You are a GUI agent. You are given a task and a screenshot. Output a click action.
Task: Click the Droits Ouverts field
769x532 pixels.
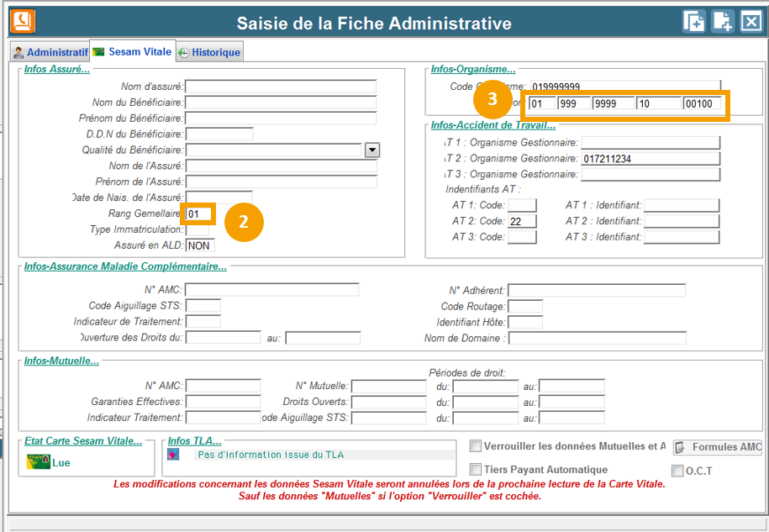click(389, 402)
